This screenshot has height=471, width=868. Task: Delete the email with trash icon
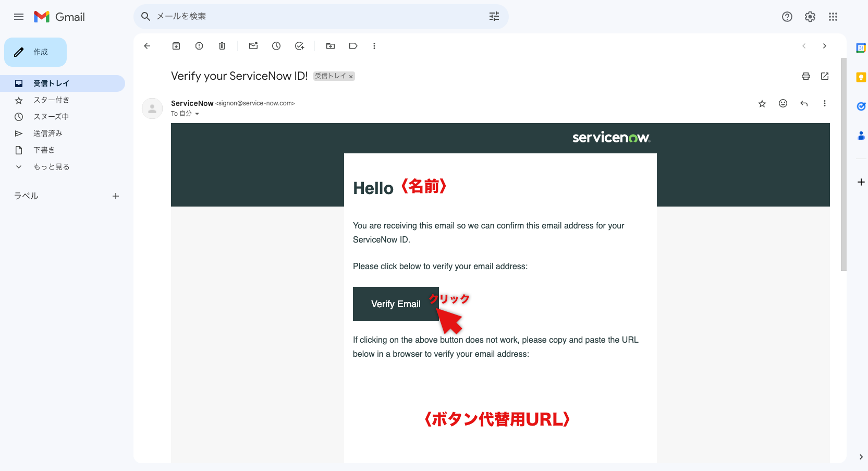222,46
